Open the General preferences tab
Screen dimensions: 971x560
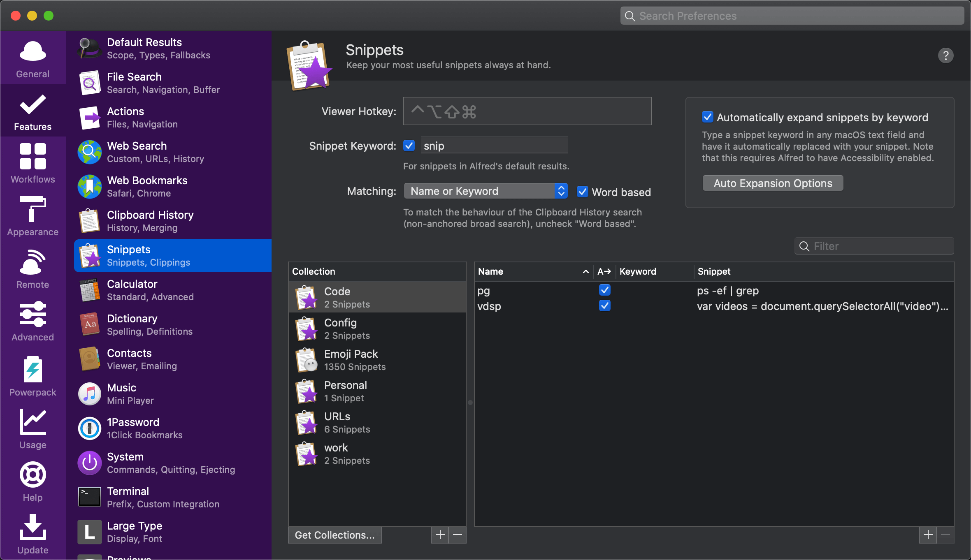point(33,58)
